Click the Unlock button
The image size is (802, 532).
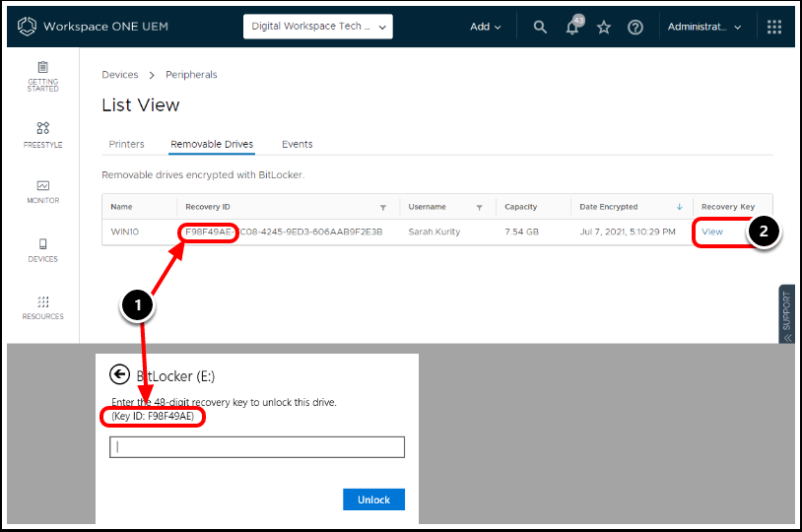pos(373,499)
